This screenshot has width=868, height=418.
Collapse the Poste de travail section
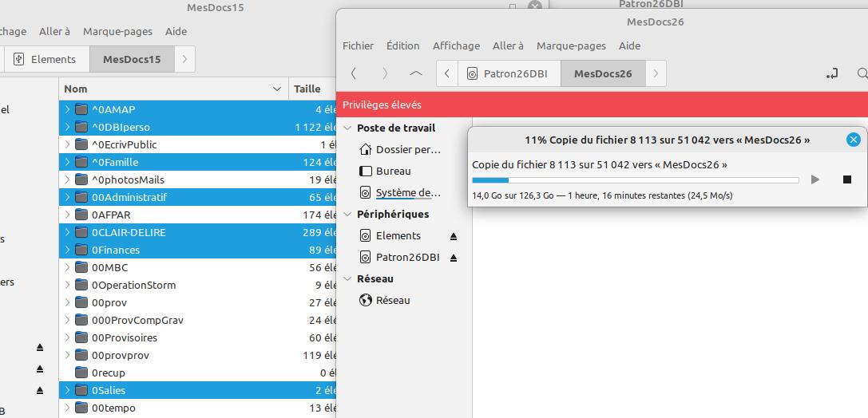tap(347, 128)
